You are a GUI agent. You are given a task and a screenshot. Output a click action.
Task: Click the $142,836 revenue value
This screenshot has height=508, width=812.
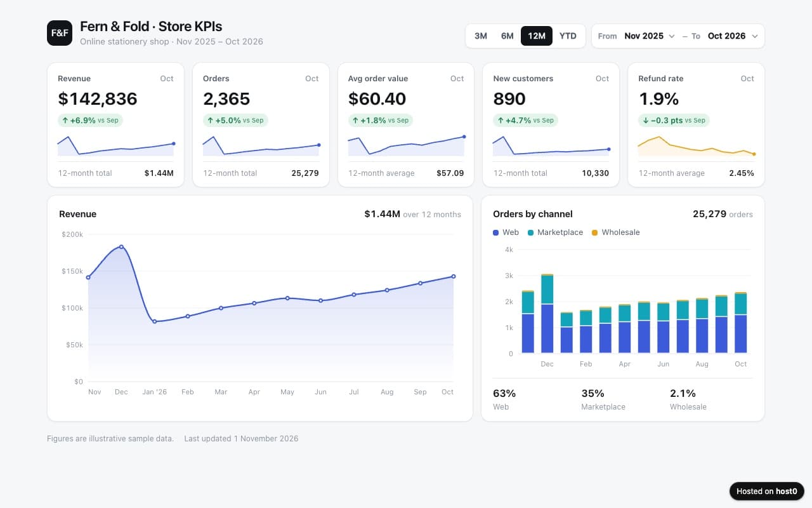click(x=98, y=99)
